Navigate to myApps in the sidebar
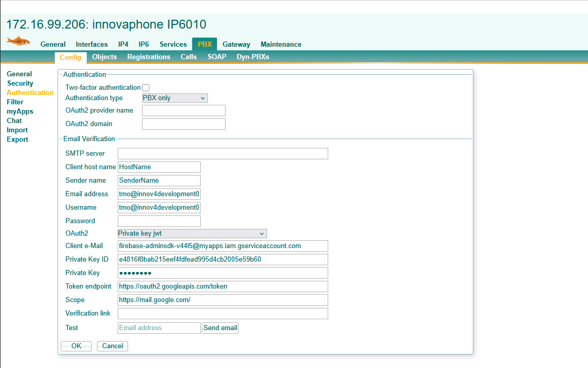This screenshot has width=588, height=368. (20, 112)
